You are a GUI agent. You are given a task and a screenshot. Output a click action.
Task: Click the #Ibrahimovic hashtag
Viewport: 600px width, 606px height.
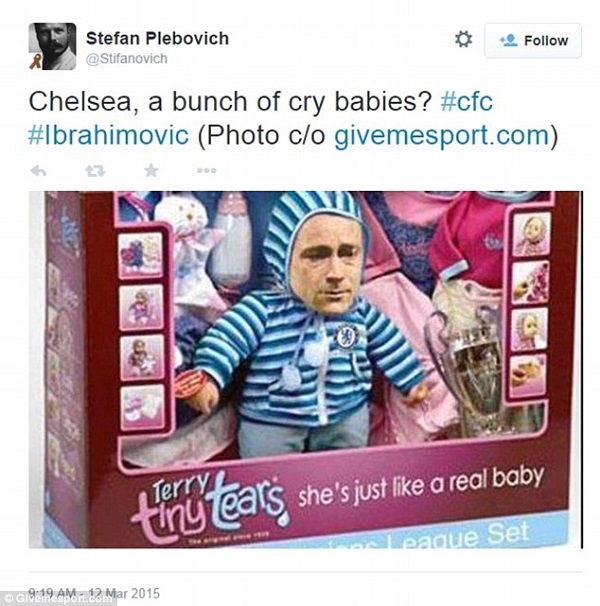pos(106,136)
